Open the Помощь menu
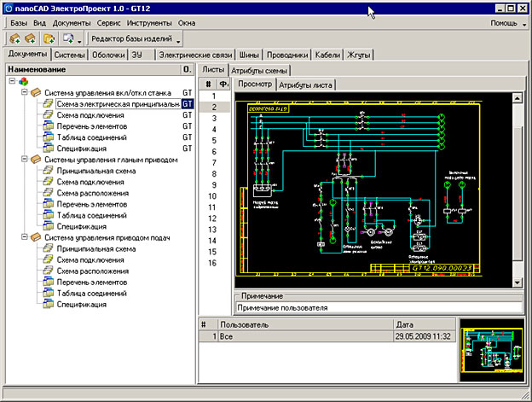The height and width of the screenshot is (402, 532). click(x=504, y=23)
